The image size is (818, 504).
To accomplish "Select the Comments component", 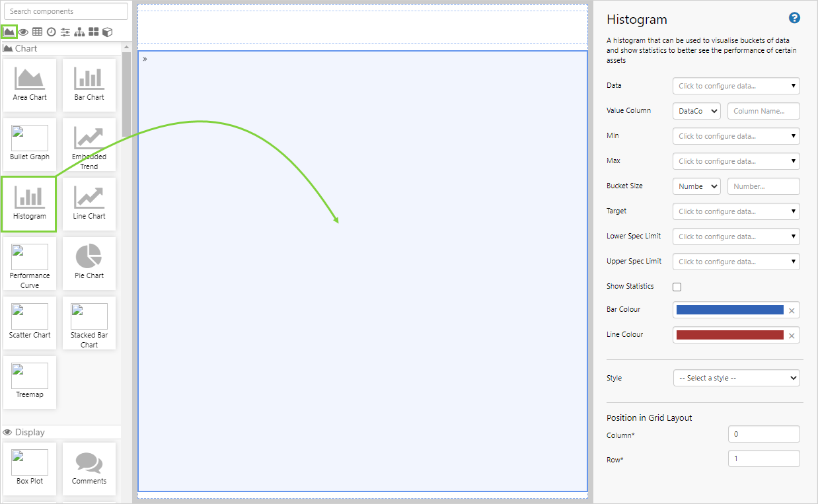I will tap(89, 468).
